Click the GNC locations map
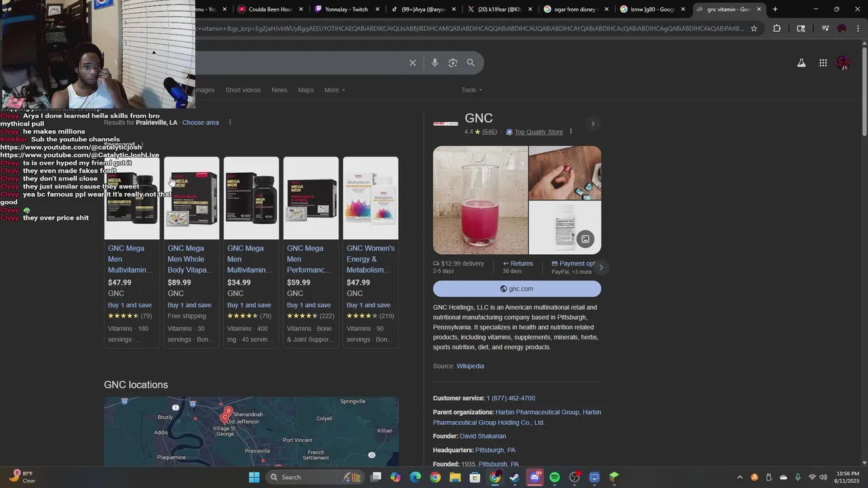The height and width of the screenshot is (488, 868). [251, 432]
